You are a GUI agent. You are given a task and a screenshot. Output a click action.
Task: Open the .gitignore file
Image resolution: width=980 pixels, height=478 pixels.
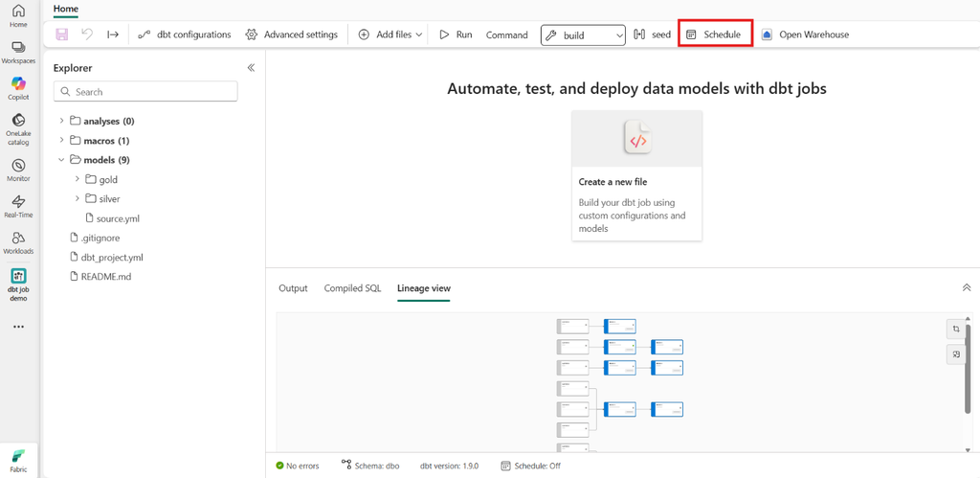(x=95, y=238)
